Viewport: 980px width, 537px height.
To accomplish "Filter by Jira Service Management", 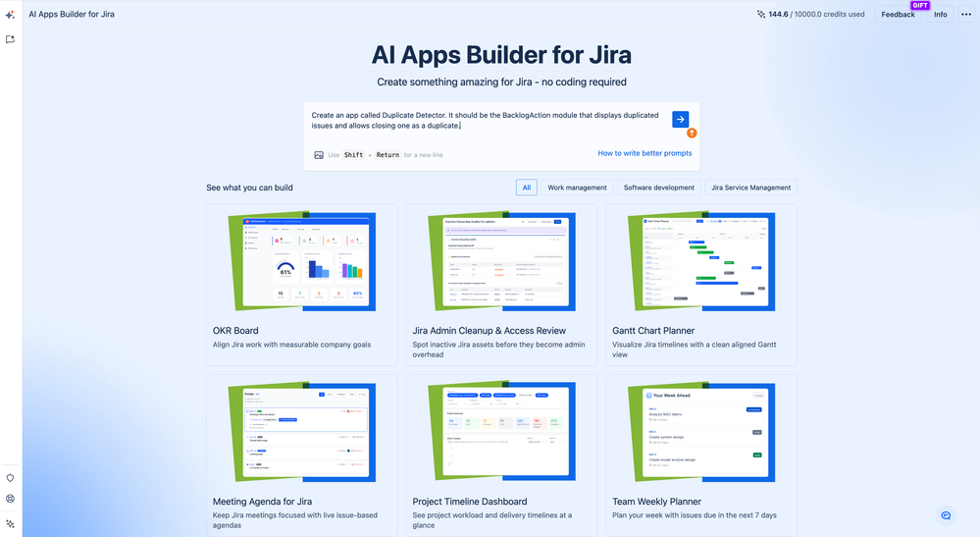I will (x=750, y=188).
